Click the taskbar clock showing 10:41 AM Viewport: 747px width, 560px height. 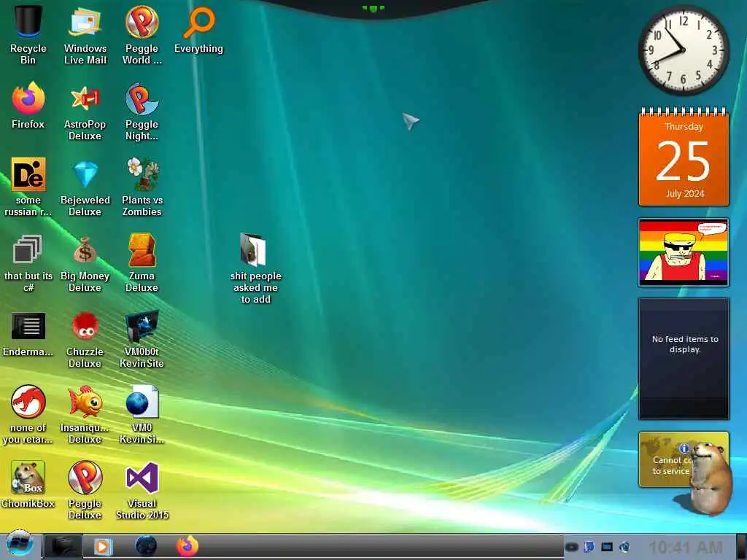pos(686,547)
